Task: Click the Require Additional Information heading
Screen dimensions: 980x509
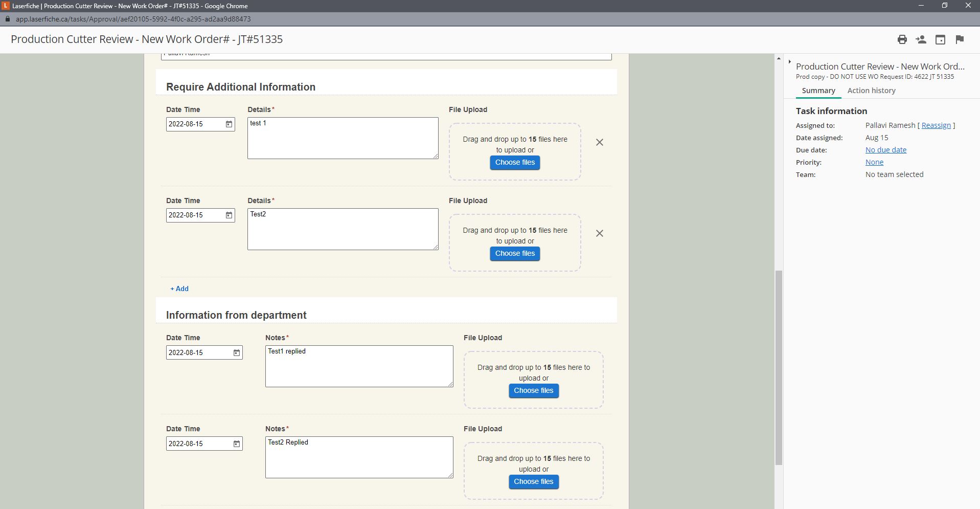Action: [x=241, y=87]
